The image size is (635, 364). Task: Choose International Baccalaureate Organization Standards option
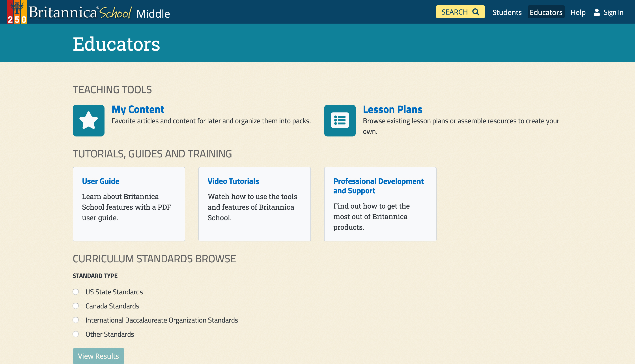pos(75,320)
